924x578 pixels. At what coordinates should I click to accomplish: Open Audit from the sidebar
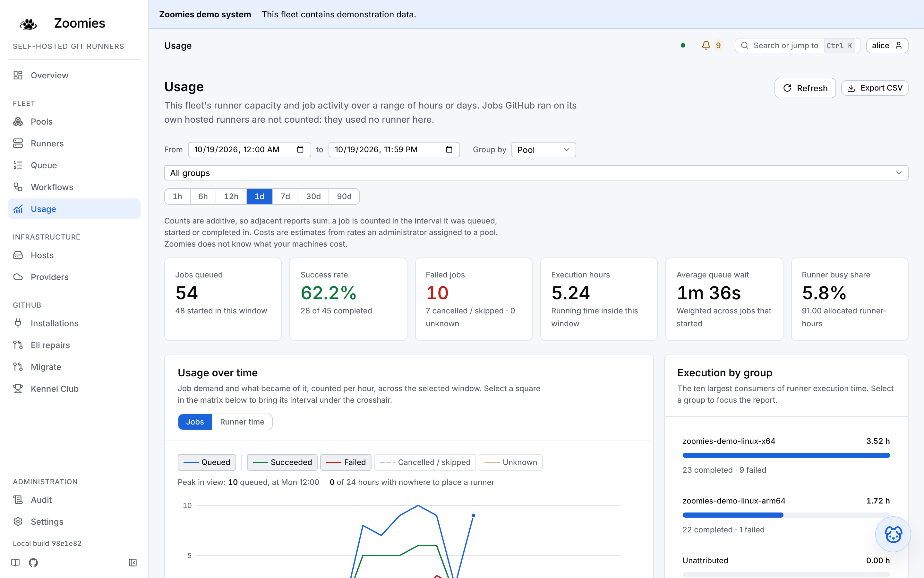click(x=74, y=500)
